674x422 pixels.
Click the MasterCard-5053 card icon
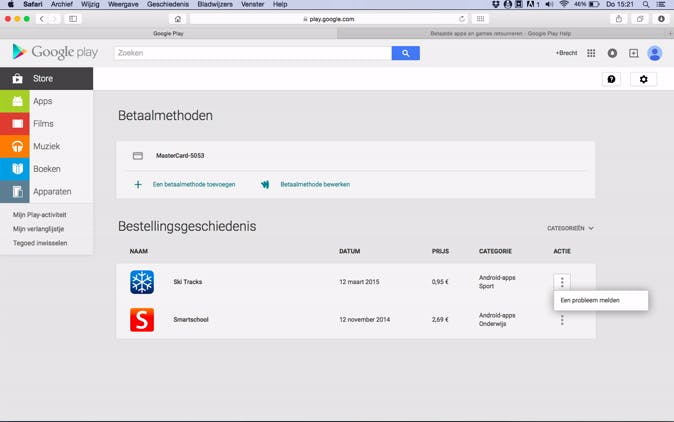[x=138, y=156]
